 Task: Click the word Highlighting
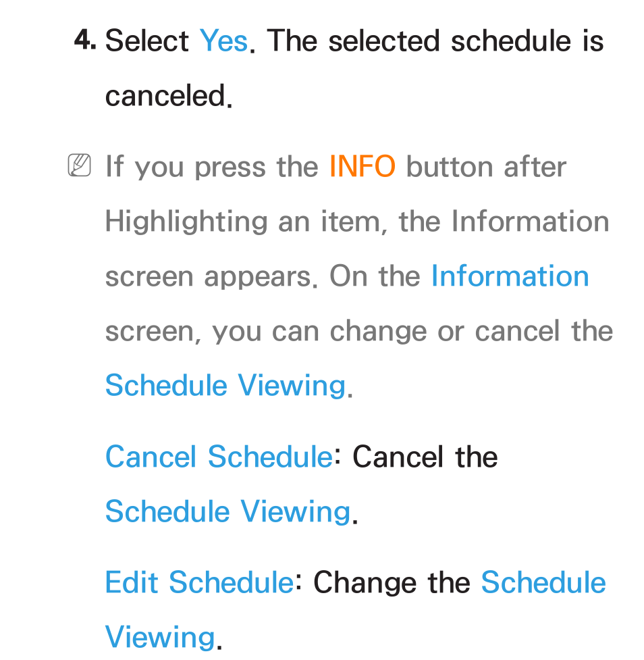click(186, 222)
